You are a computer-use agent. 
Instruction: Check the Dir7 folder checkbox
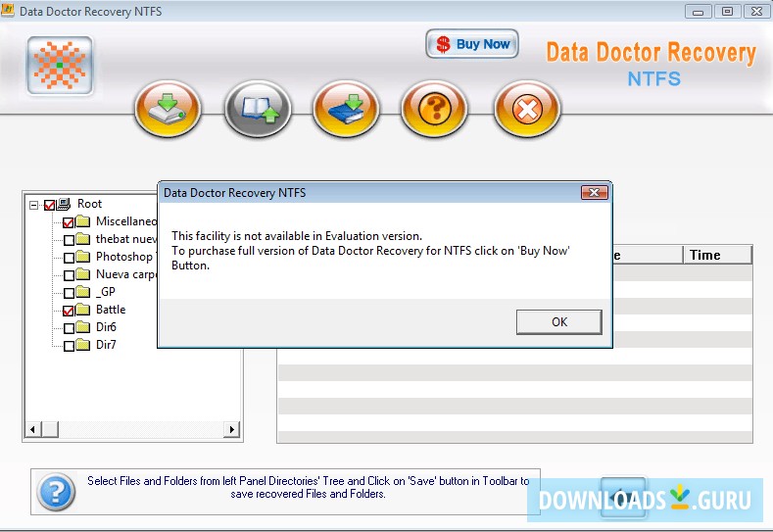point(69,346)
